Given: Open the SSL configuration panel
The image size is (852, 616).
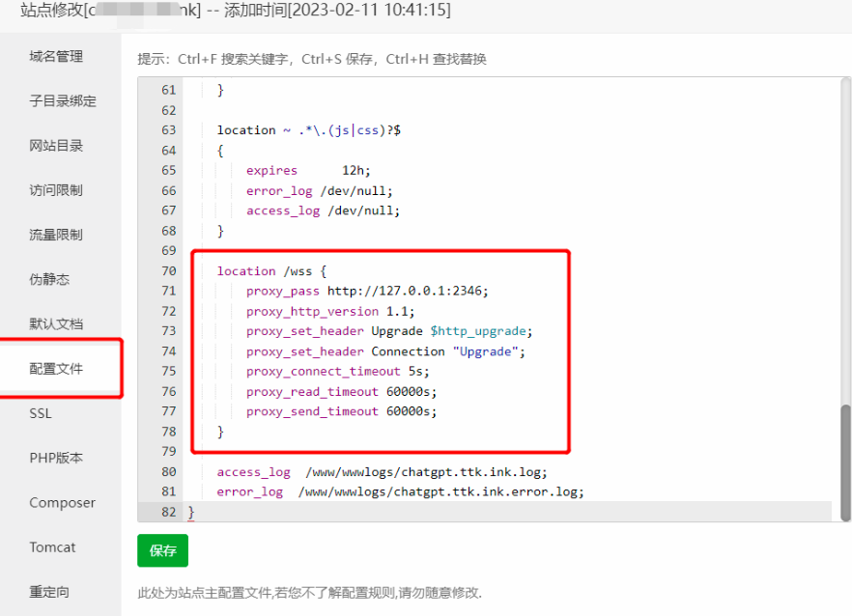Looking at the screenshot, I should click(x=40, y=412).
